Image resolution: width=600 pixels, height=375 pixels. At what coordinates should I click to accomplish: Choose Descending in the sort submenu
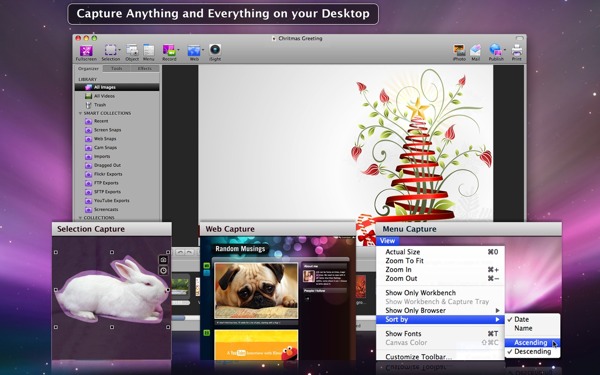tap(532, 351)
